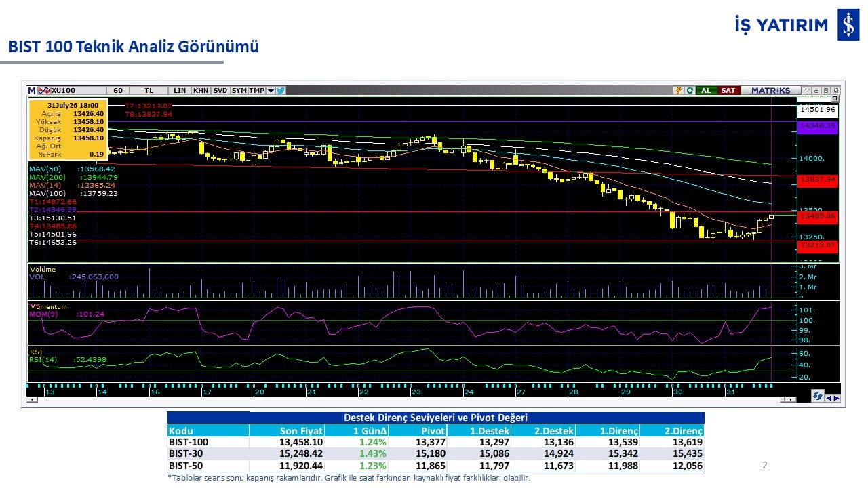Maximize the Matriks chart window
The height and width of the screenshot is (488, 868).
[x=826, y=90]
